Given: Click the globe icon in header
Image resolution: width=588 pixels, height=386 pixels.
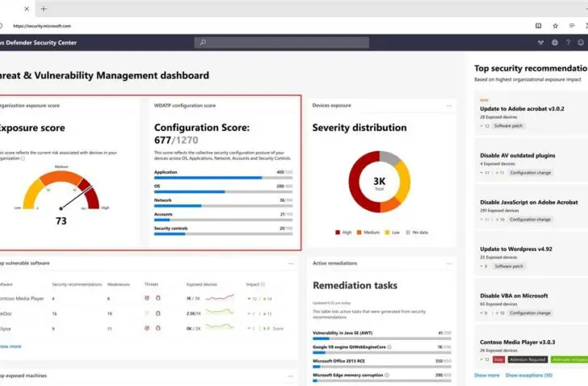Looking at the screenshot, I should click(x=555, y=42).
